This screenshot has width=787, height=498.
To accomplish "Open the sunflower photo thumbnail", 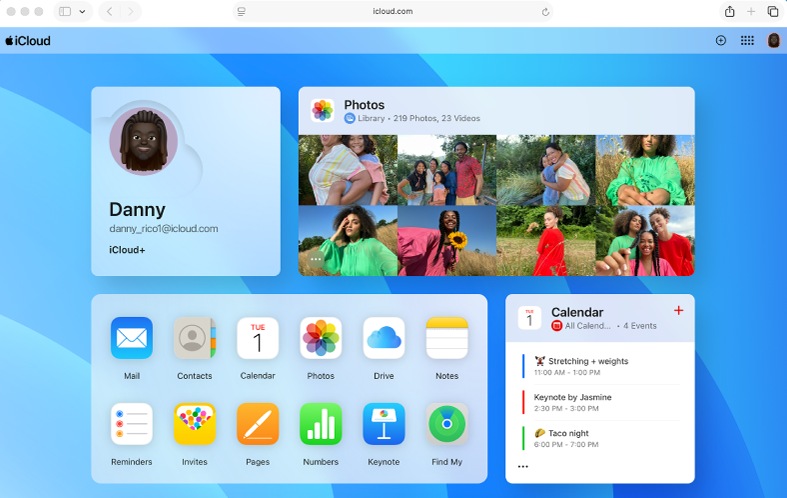I will click(446, 241).
